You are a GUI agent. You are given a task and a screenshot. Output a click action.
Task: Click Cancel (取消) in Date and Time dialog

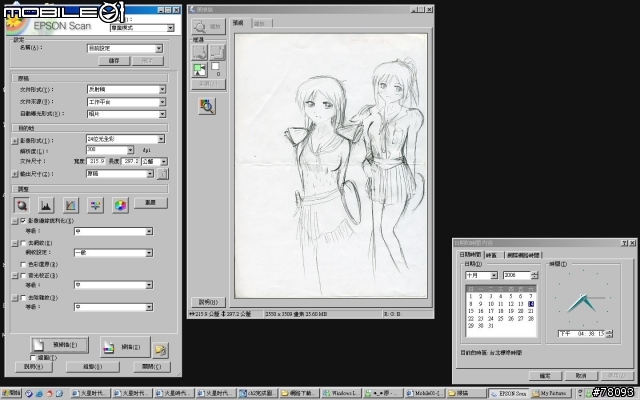(581, 376)
